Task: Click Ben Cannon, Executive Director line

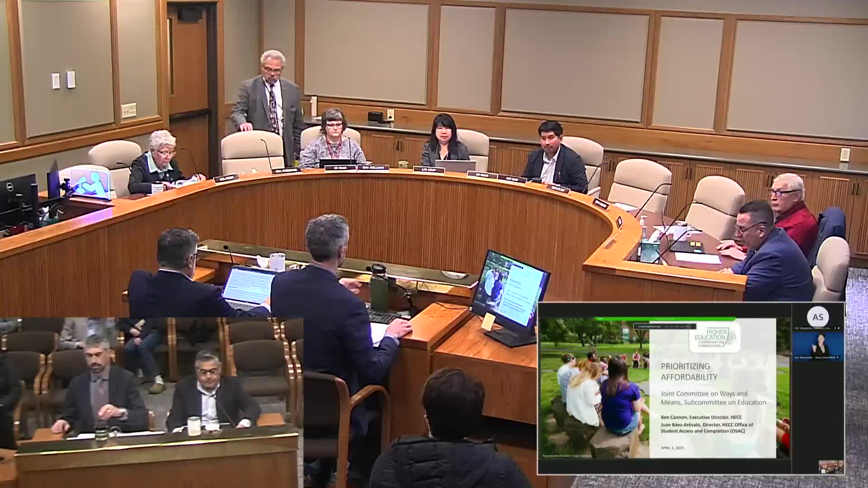Action: click(701, 417)
